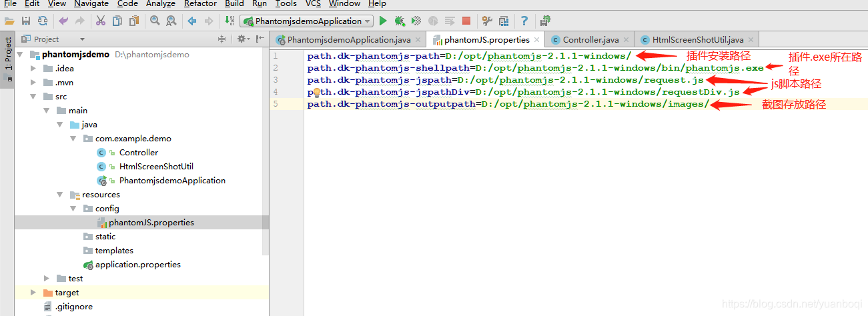Image resolution: width=868 pixels, height=316 pixels.
Task: Collapse the config folder arrow
Action: 73,209
